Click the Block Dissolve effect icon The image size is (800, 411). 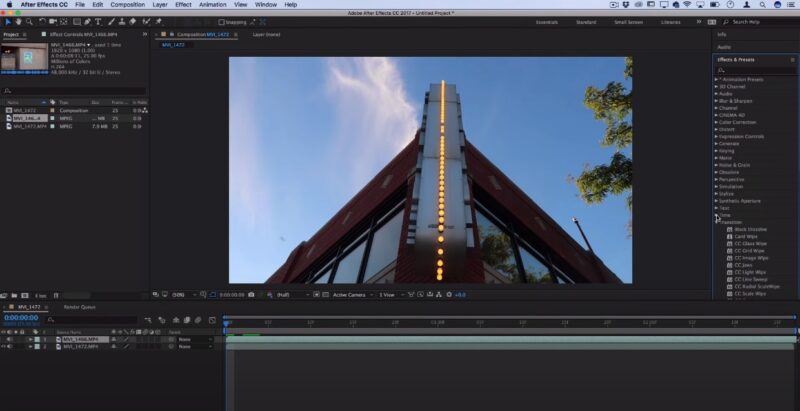pos(730,229)
